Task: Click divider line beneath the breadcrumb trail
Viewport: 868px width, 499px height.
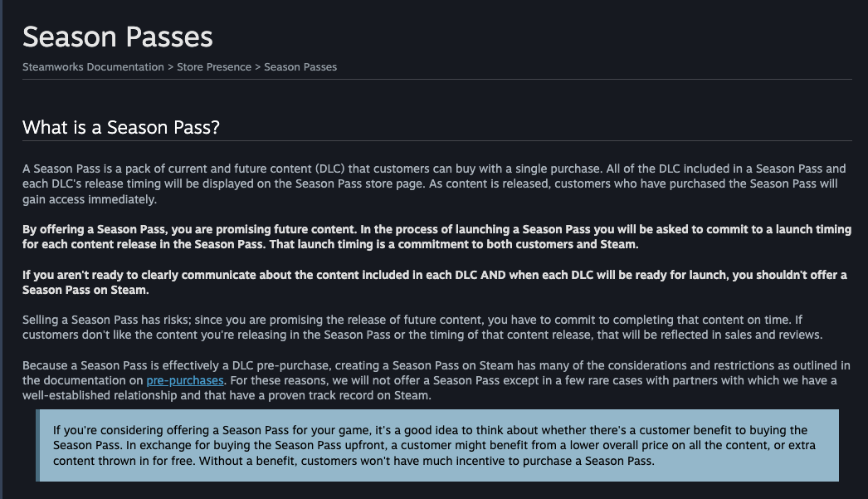Action: point(436,79)
